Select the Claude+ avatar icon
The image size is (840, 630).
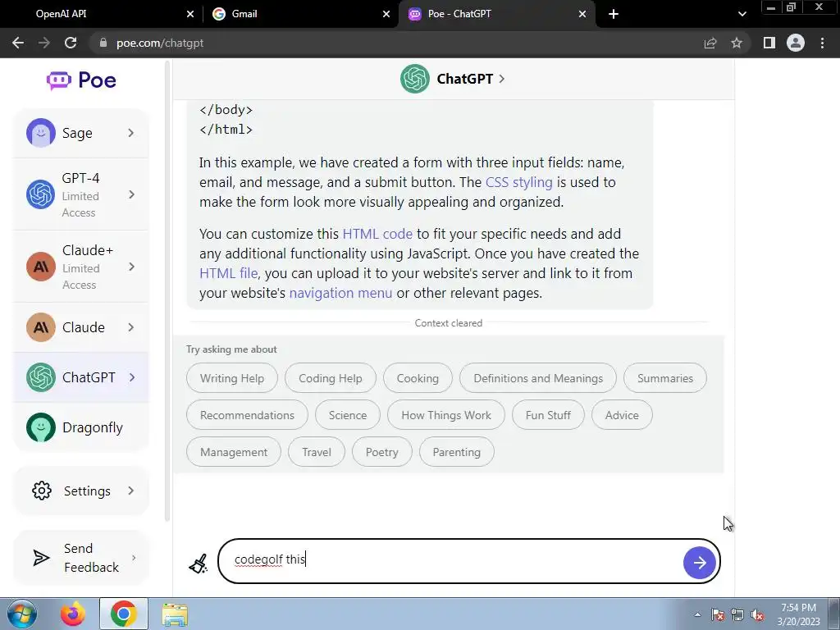(x=41, y=267)
